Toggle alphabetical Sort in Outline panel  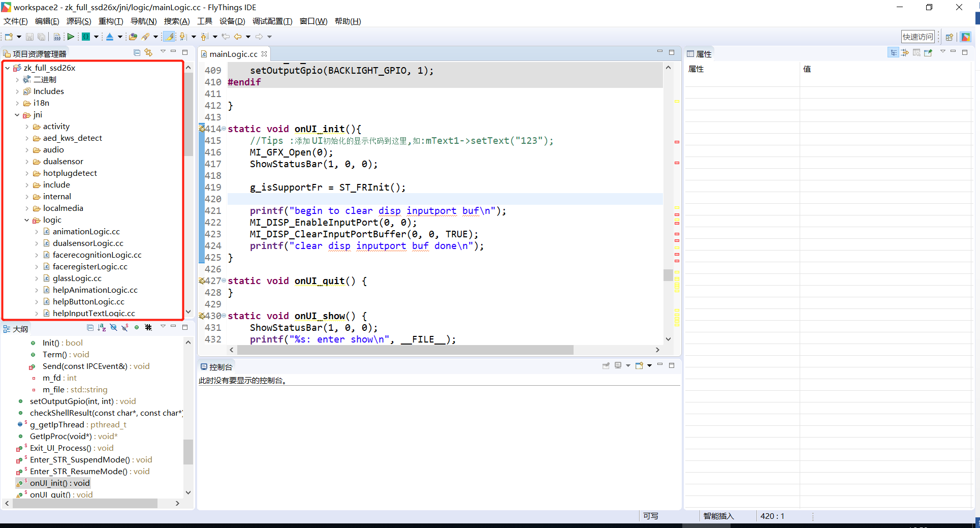(x=102, y=328)
